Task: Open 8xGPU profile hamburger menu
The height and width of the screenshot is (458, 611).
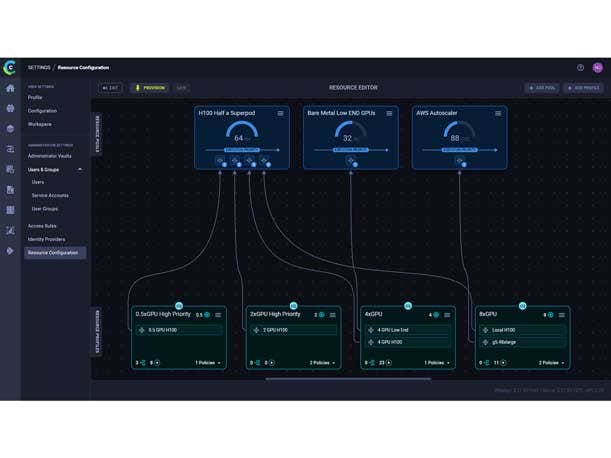Action: coord(562,315)
